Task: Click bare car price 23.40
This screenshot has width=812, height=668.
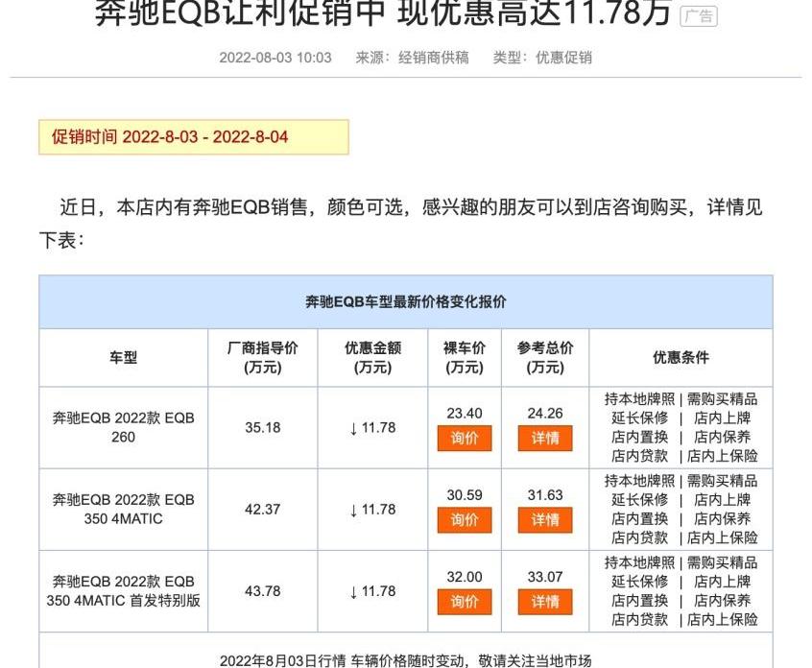Action: pos(464,414)
